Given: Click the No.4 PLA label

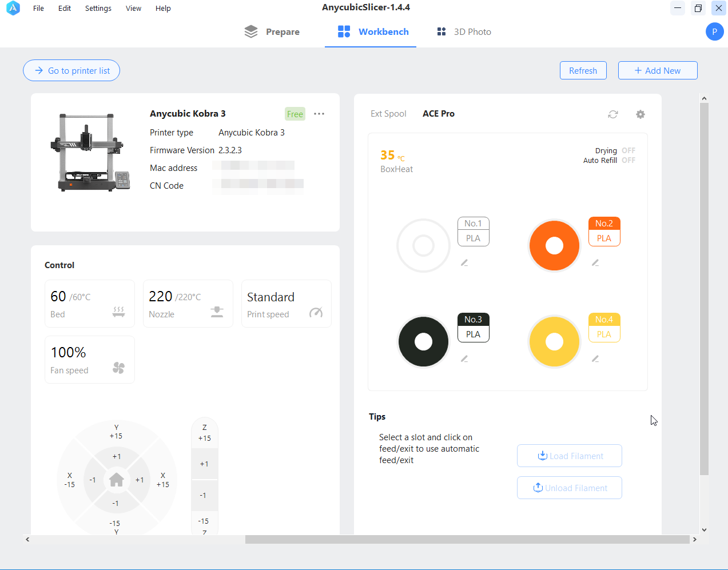Looking at the screenshot, I should [x=604, y=327].
